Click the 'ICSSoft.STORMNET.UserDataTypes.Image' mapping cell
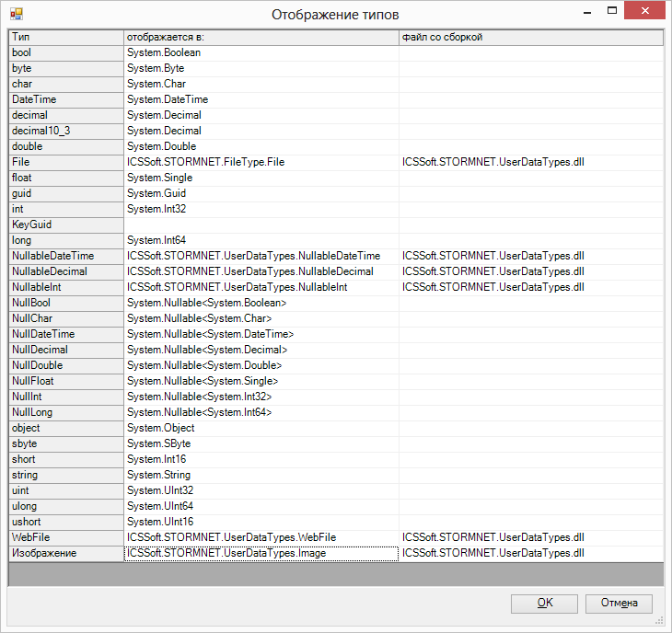Viewport: 672px width, 633px height. pyautogui.click(x=261, y=553)
